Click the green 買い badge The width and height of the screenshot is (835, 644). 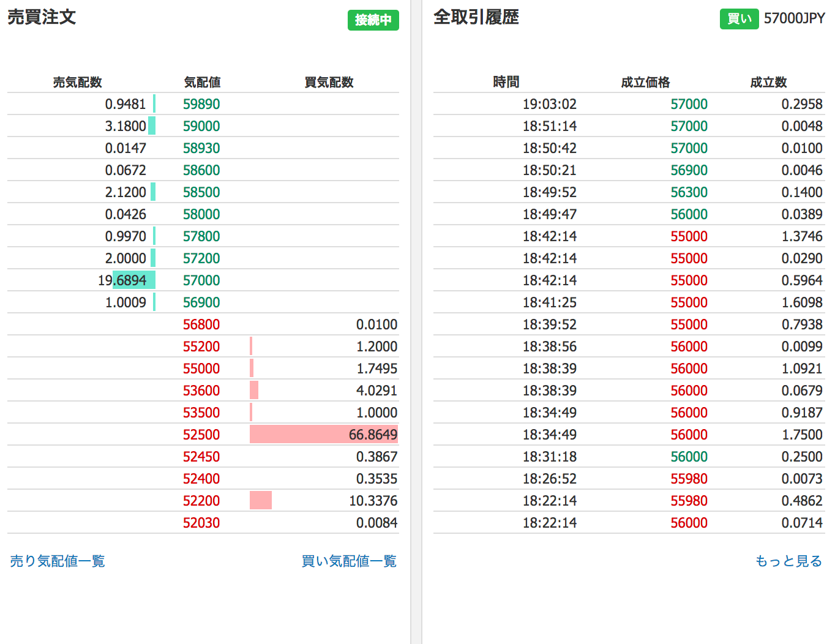pos(740,18)
